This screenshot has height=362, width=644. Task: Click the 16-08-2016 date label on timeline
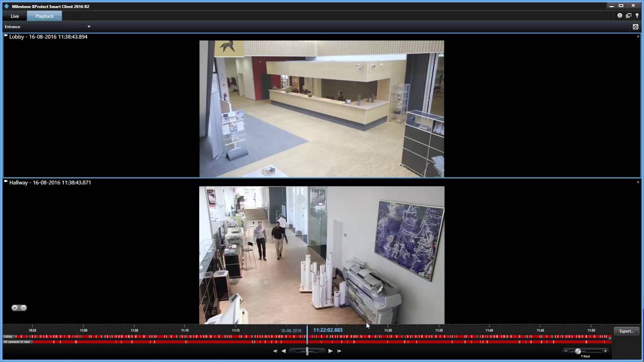(x=291, y=331)
